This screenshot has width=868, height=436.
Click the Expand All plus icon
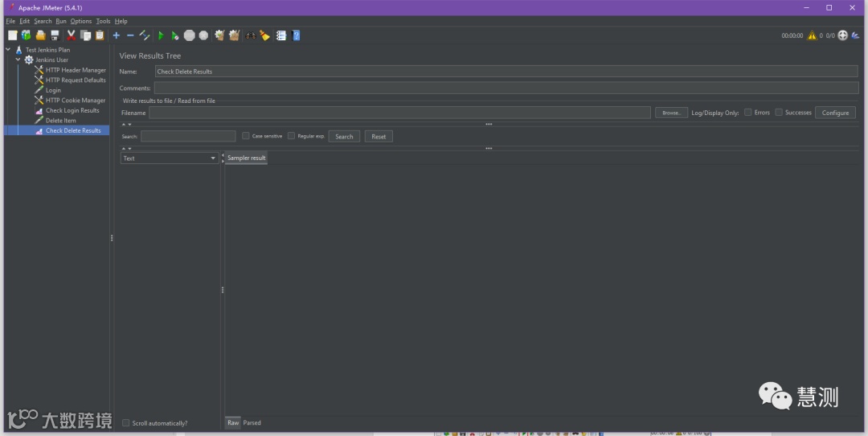(x=117, y=35)
